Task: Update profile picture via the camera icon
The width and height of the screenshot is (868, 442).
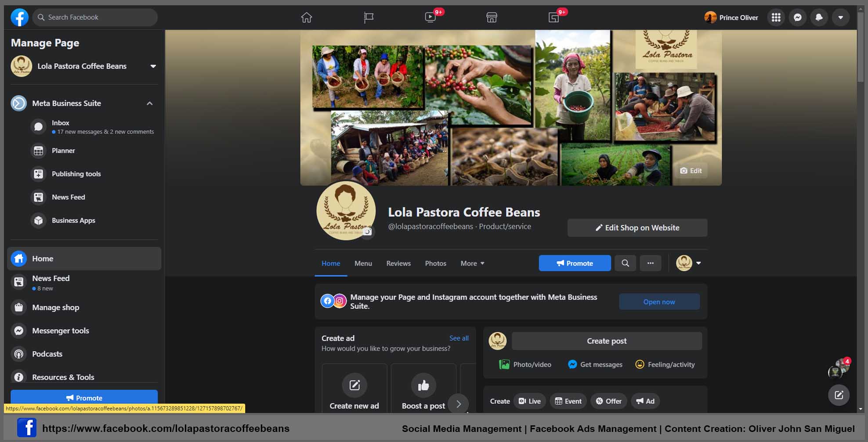Action: point(368,232)
